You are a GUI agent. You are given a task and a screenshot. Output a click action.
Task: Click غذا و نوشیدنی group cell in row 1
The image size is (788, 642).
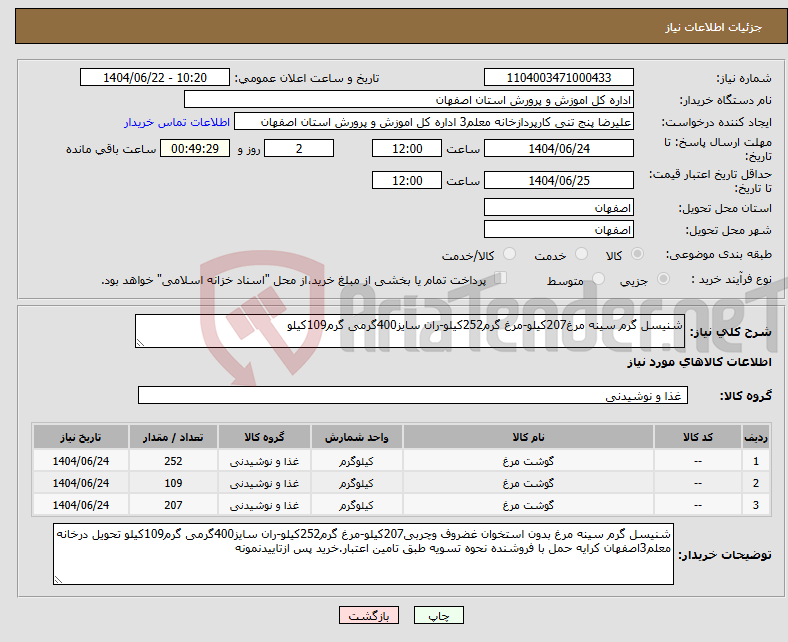(264, 461)
